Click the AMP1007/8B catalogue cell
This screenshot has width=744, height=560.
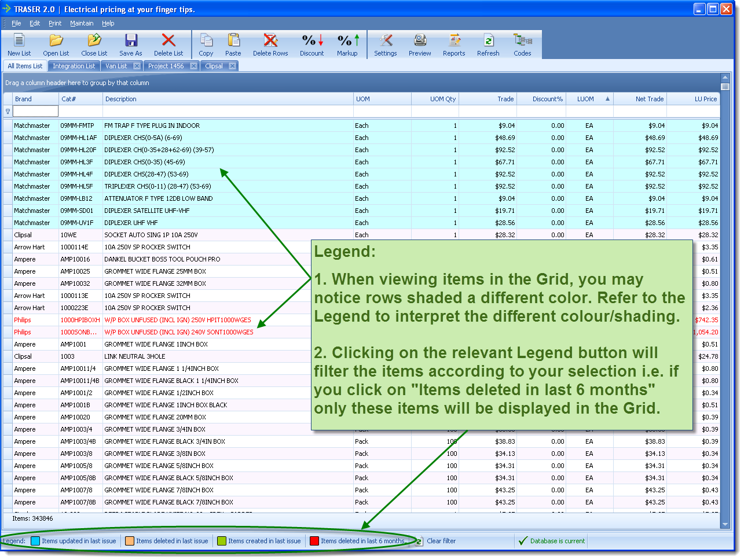point(80,502)
